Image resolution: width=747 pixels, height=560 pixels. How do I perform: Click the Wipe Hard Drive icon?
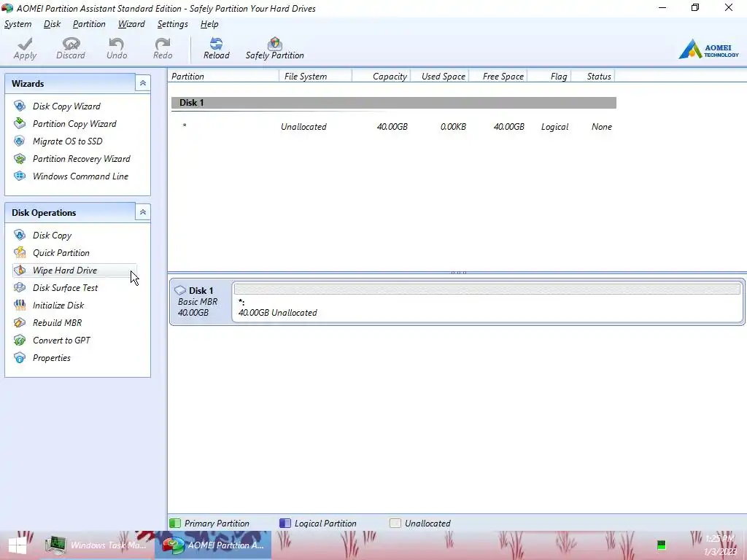(20, 270)
